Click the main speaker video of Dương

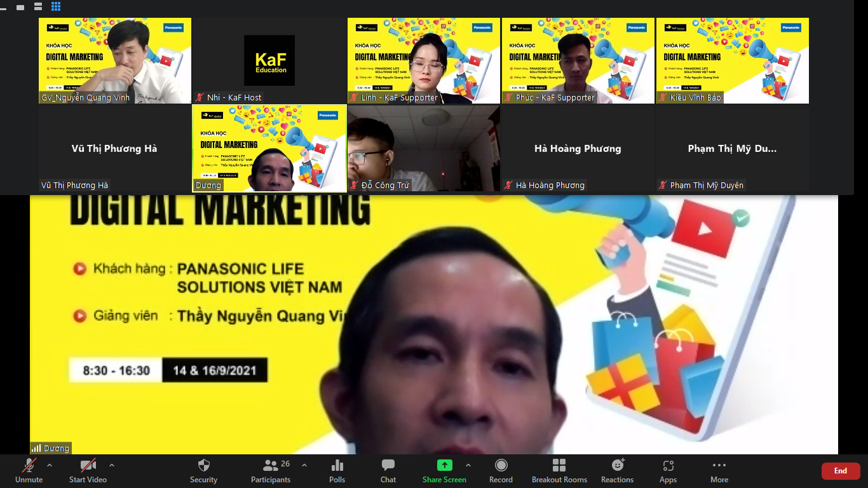point(434,324)
